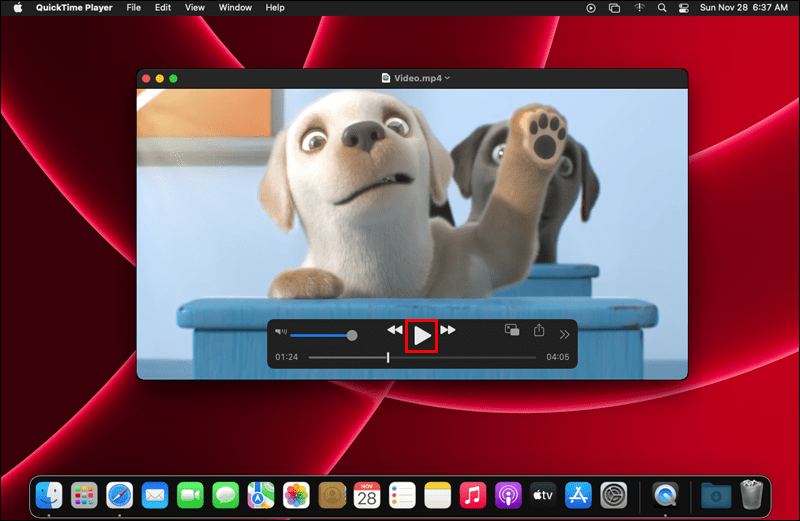800x521 pixels.
Task: Open the Trash from the Dock
Action: point(752,494)
